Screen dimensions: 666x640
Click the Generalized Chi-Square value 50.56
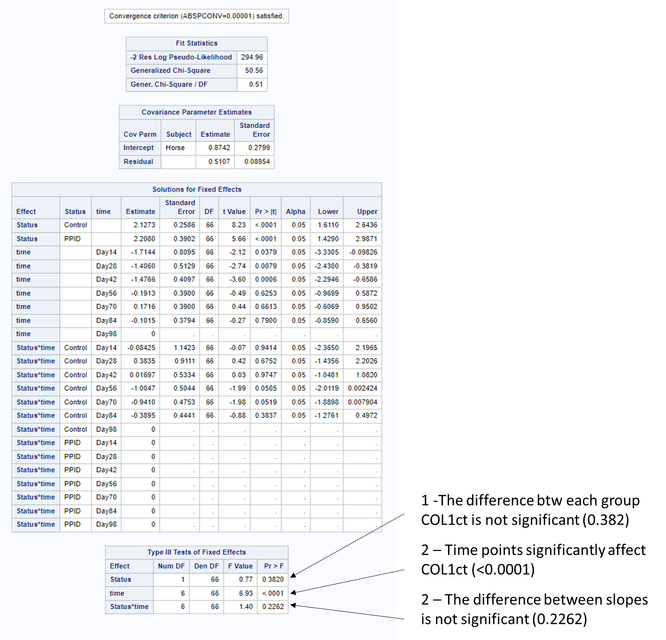(x=252, y=70)
